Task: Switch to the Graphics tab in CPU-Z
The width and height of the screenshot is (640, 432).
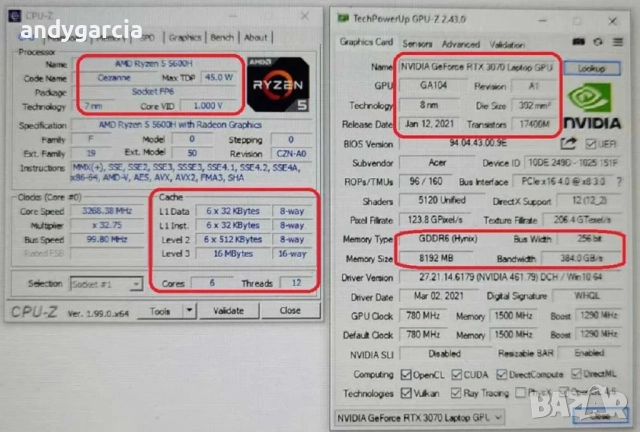Action: pos(185,38)
